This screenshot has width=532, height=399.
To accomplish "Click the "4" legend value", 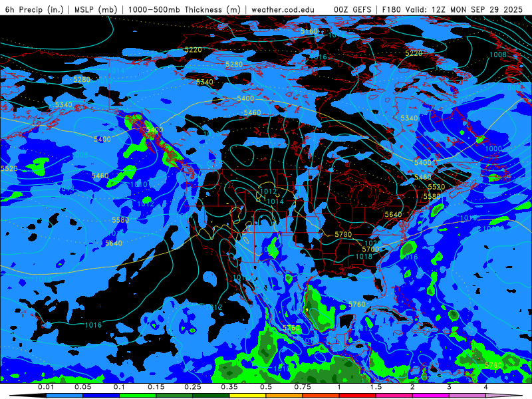I will tap(486, 387).
